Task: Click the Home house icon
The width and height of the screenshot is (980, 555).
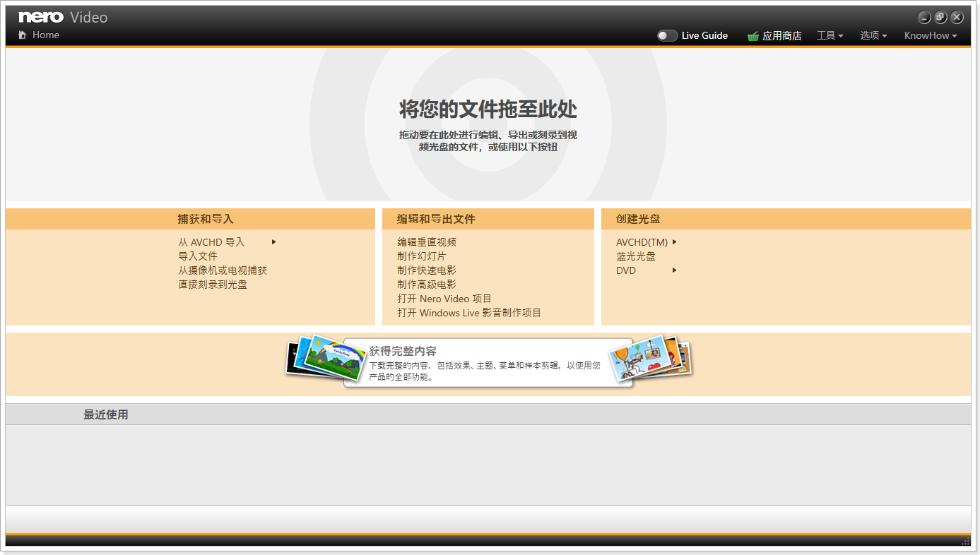Action: (x=23, y=35)
